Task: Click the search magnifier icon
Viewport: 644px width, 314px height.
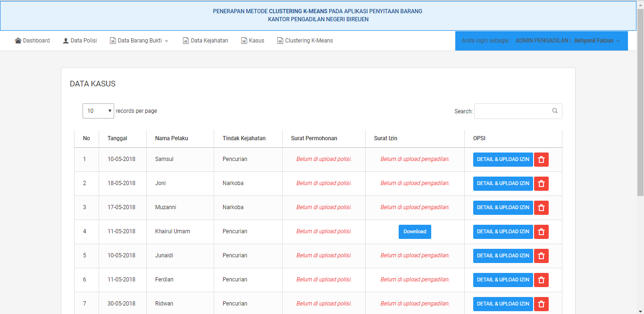Action: coord(555,111)
